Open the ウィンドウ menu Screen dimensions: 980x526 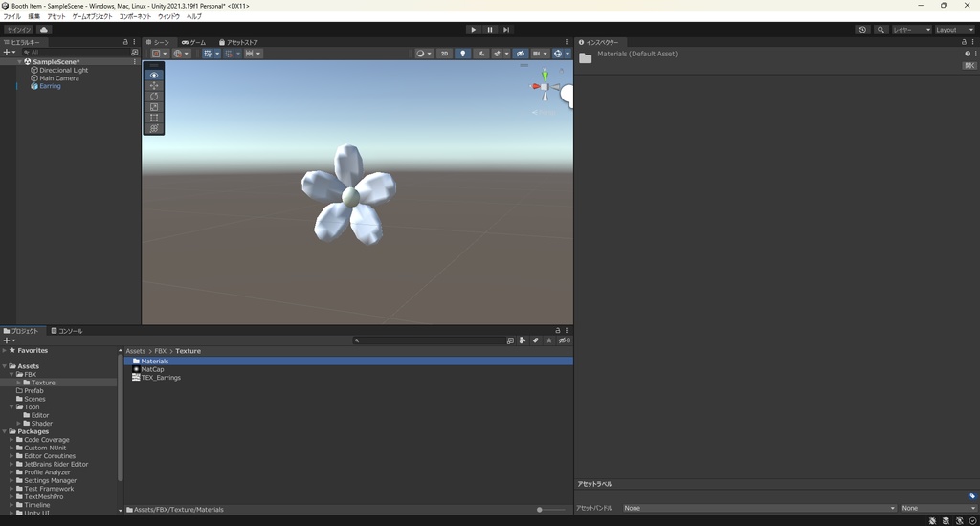click(168, 17)
